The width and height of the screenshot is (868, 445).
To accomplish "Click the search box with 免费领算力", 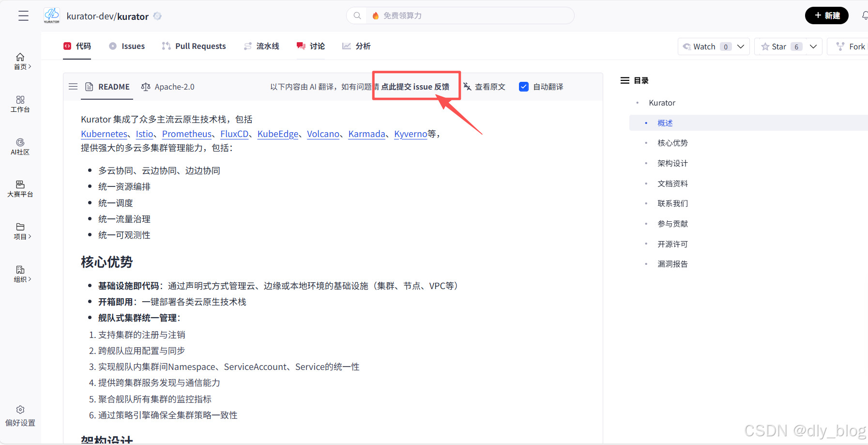I will [x=460, y=15].
